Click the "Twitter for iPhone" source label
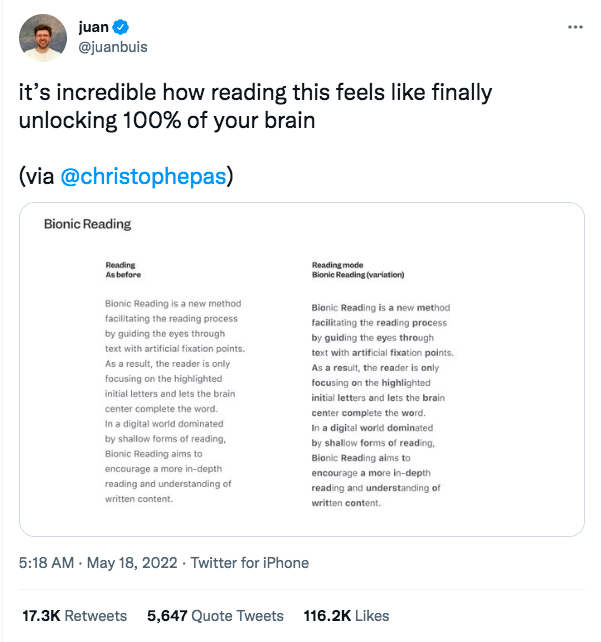Screen dimensions: 601x642 [249, 563]
